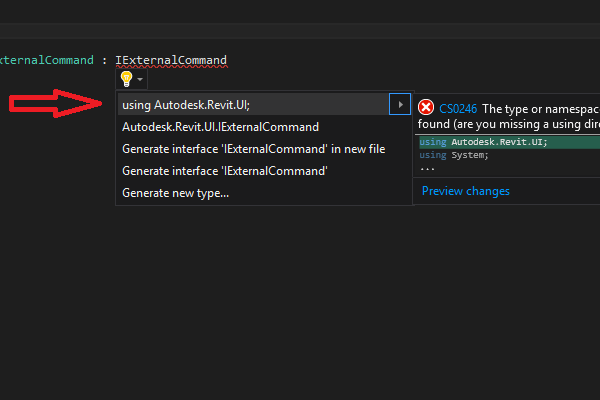Image resolution: width=600 pixels, height=400 pixels.
Task: Click the yellow lightbulb quick actions icon
Action: click(x=126, y=79)
